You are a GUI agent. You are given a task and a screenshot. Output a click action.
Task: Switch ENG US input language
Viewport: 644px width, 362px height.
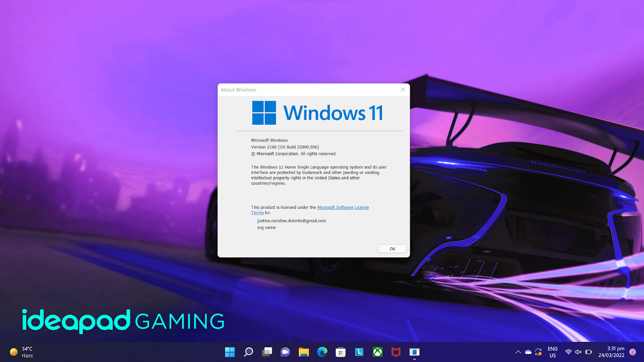click(x=553, y=352)
